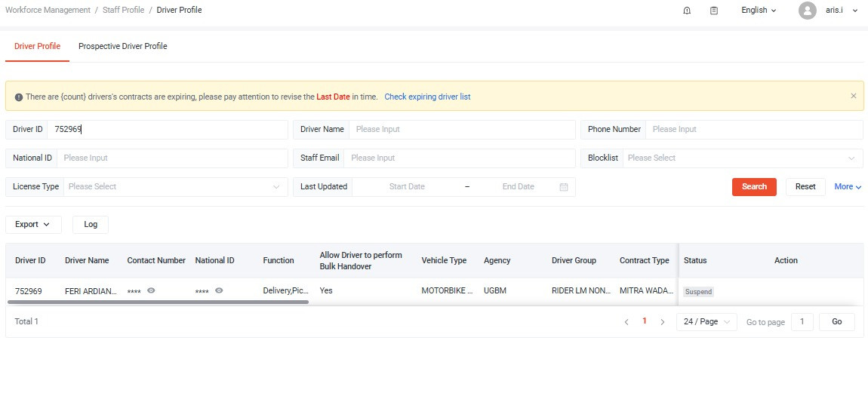Close the expiring contracts warning banner

[854, 96]
